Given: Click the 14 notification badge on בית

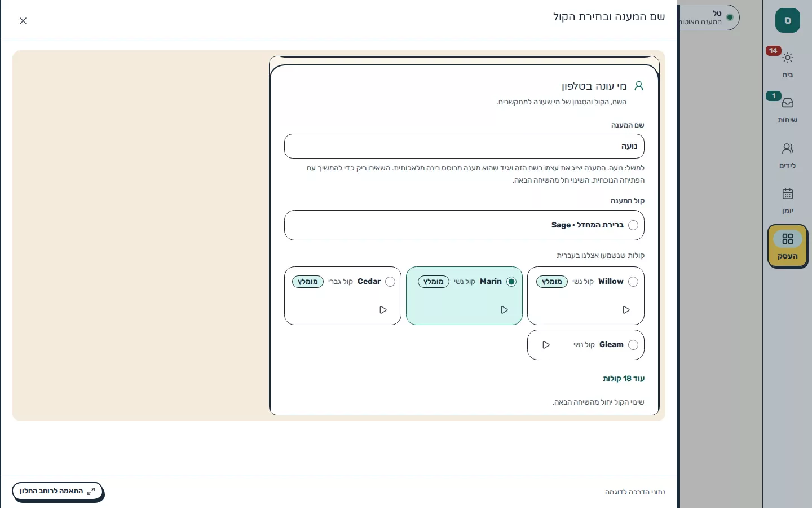Looking at the screenshot, I should point(773,51).
